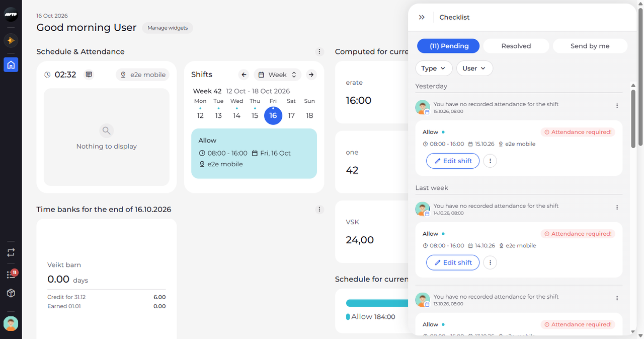The image size is (644, 339).
Task: Open the Time banks widget options menu
Action: pyautogui.click(x=319, y=209)
